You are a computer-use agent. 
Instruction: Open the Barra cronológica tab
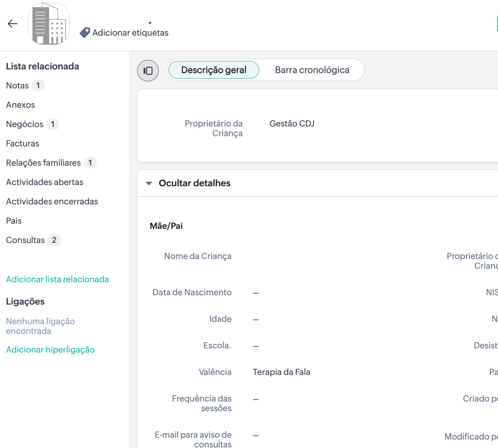coord(312,70)
